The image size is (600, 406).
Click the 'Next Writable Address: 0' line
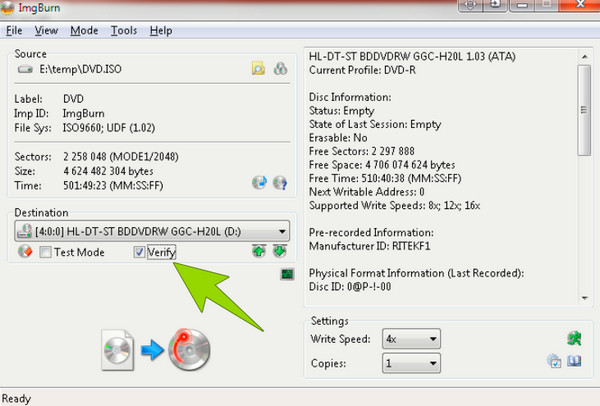click(x=367, y=192)
